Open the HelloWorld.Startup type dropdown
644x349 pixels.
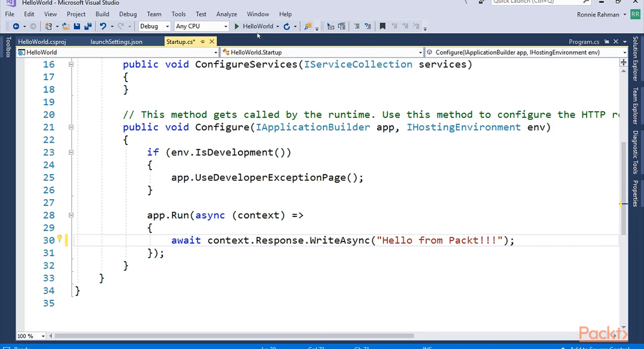322,52
